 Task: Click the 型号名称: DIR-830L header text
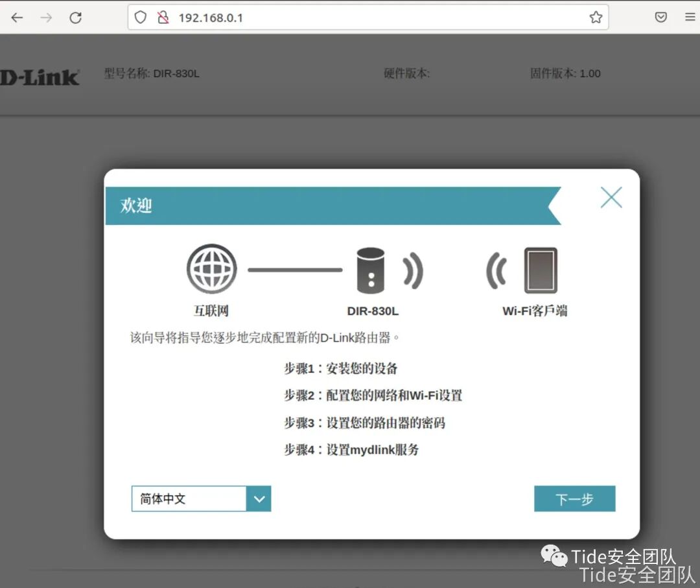coord(152,73)
